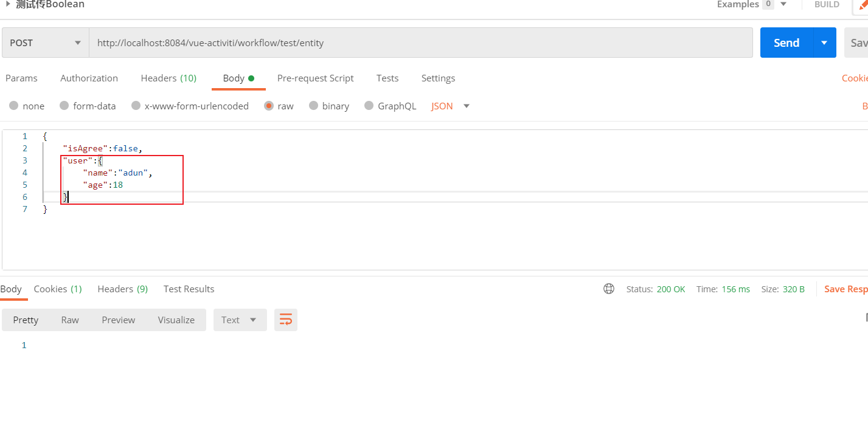Click the Time 156 ms value
868x432 pixels.
pyautogui.click(x=735, y=289)
